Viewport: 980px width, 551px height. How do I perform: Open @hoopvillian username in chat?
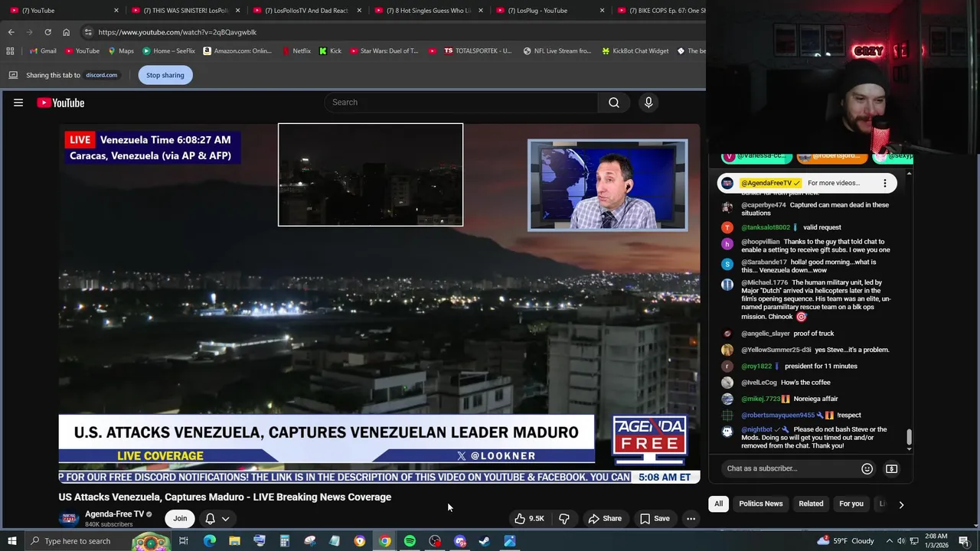(760, 242)
